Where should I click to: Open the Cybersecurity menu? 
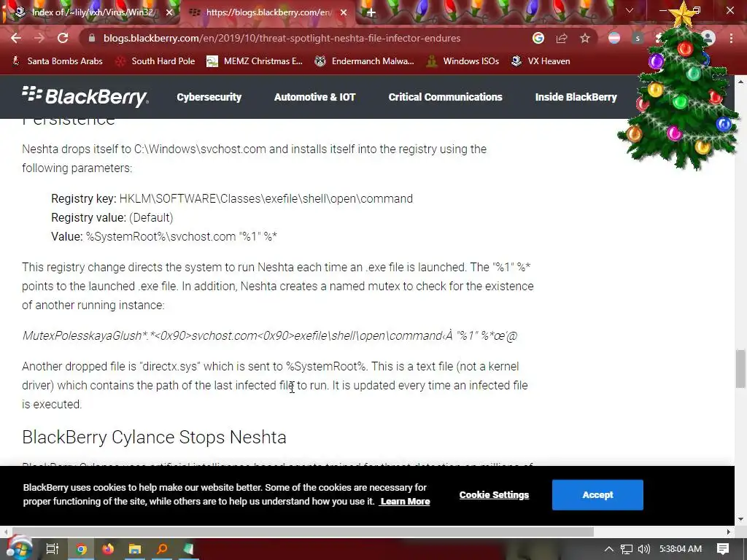[x=209, y=97]
